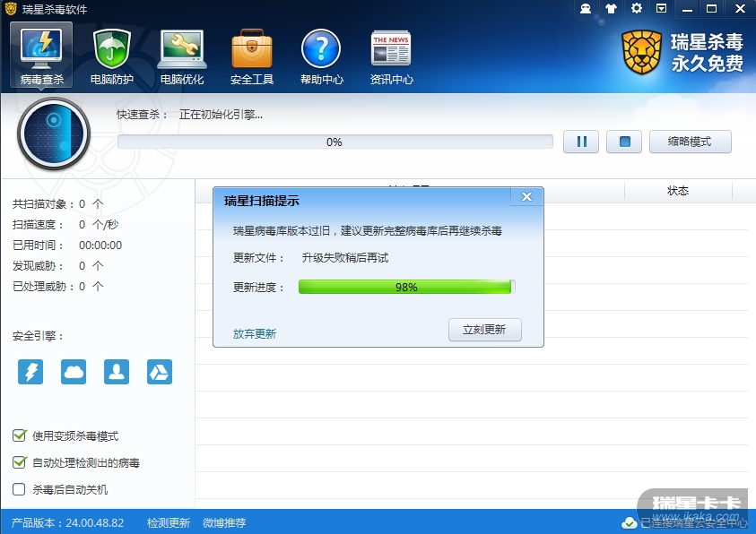
Task: Open the 病毒查杀 virus scan tab
Action: pos(41,55)
